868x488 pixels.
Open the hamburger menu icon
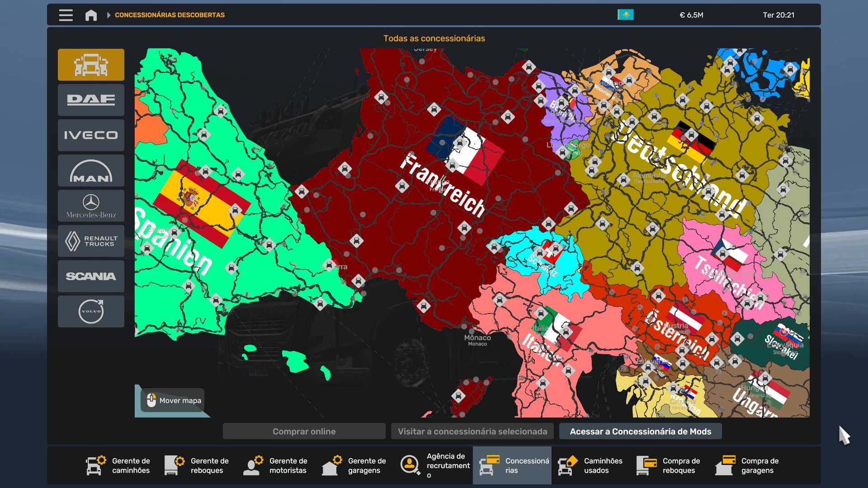click(x=66, y=15)
